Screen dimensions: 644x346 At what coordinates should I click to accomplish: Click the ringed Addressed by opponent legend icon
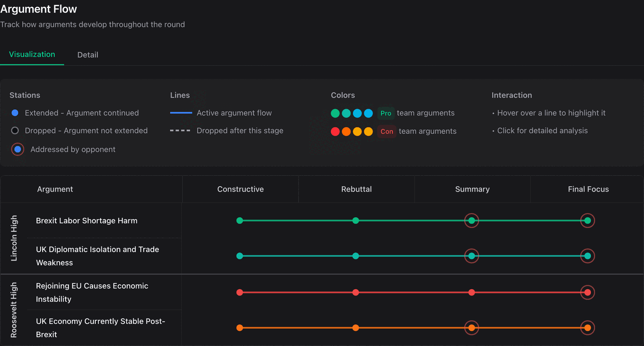18,149
